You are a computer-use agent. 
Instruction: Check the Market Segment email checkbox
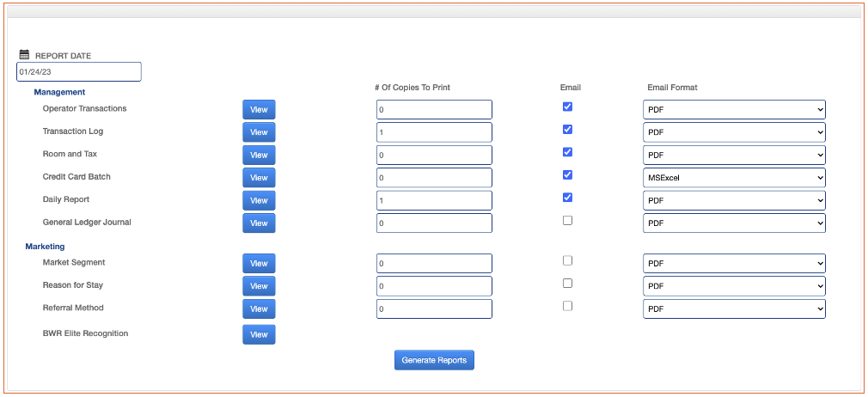(x=567, y=261)
